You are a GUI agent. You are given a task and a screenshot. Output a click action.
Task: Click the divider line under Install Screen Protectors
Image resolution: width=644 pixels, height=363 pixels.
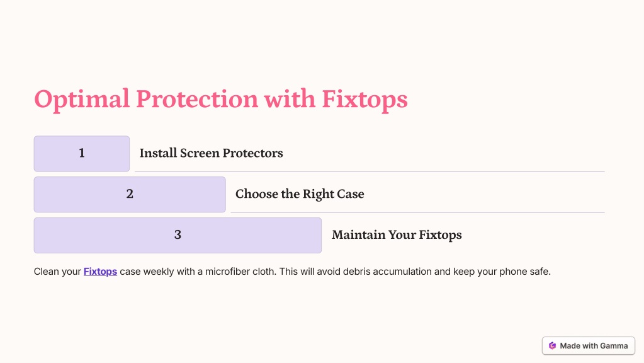[370, 171]
